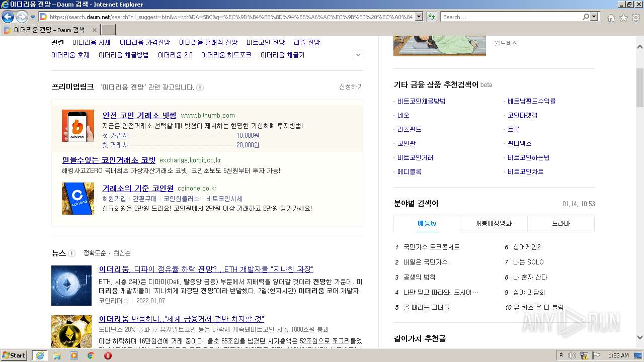Sort news by 정확도순
644x362 pixels.
pyautogui.click(x=95, y=253)
